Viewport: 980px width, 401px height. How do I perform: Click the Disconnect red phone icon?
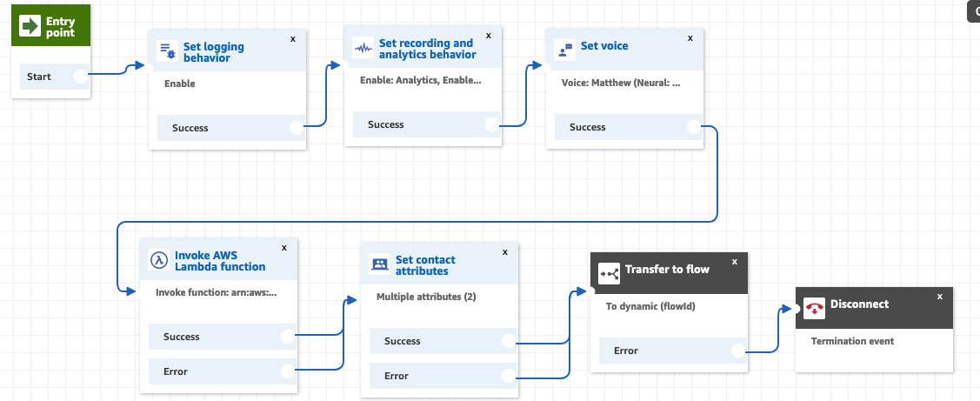814,309
